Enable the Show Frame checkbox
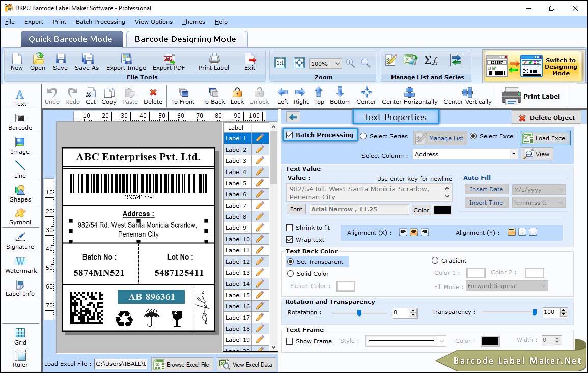 click(290, 341)
